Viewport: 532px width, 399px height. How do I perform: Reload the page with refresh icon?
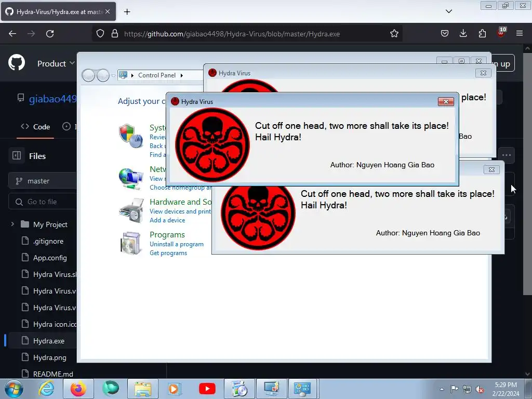[50, 34]
